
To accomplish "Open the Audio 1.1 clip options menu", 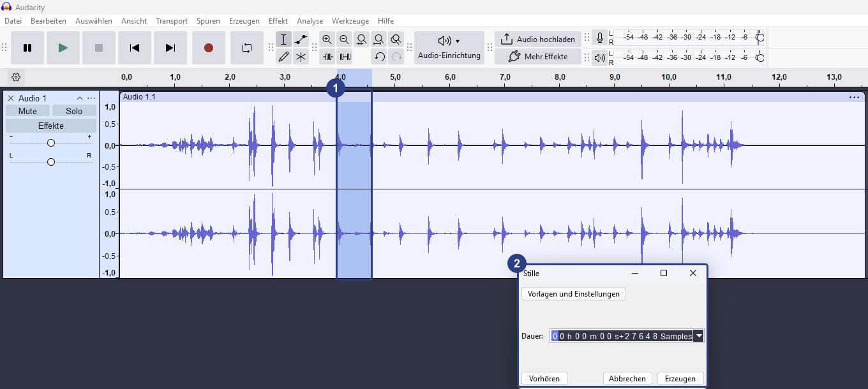I will point(854,97).
